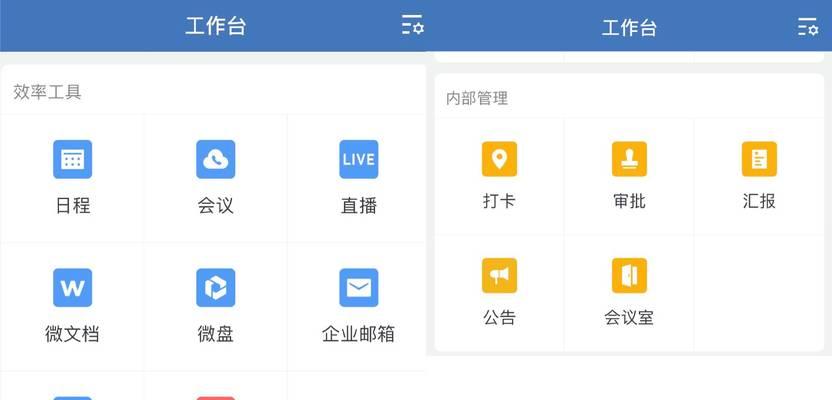Open the 会议 cloud phone icon

click(x=215, y=159)
